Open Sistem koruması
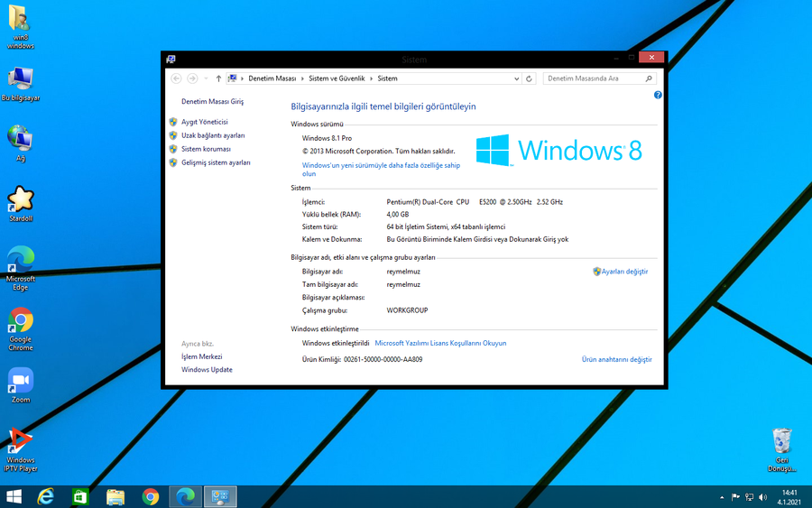812x508 pixels. click(206, 149)
